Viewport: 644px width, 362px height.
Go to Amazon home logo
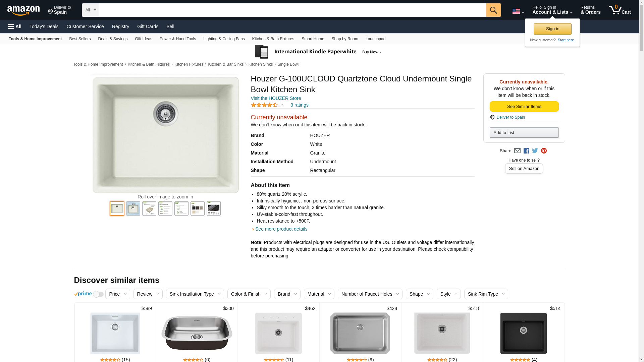click(x=23, y=10)
